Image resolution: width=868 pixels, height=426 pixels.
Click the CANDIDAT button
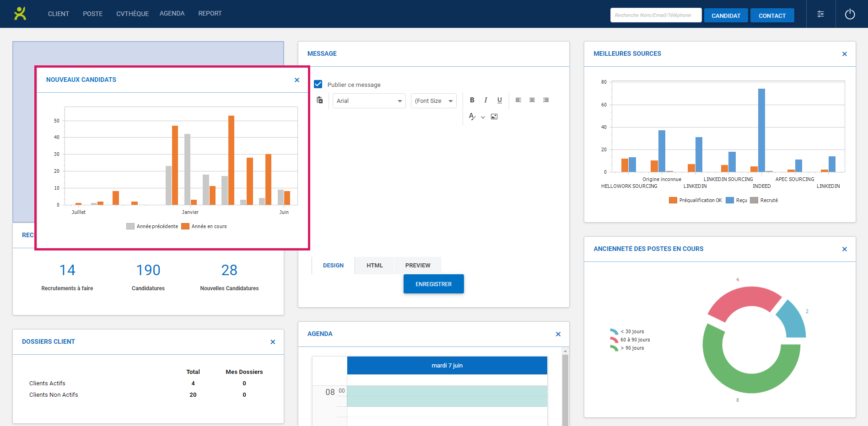coord(726,16)
